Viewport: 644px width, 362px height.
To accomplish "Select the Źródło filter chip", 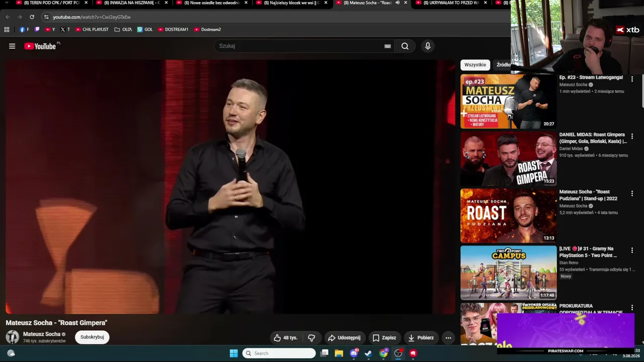I will coord(504,65).
